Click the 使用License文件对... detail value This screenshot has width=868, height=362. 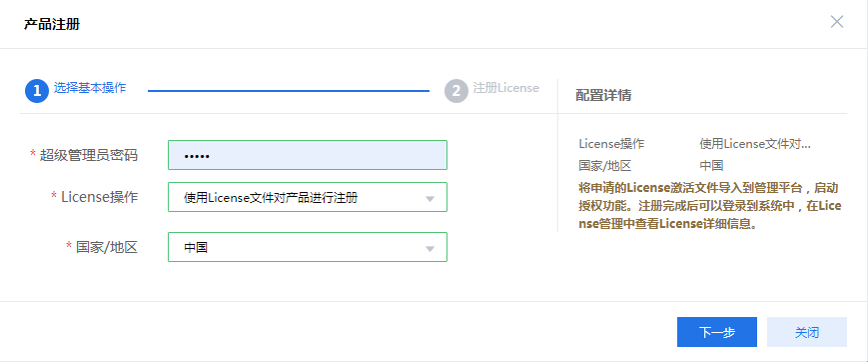click(755, 144)
